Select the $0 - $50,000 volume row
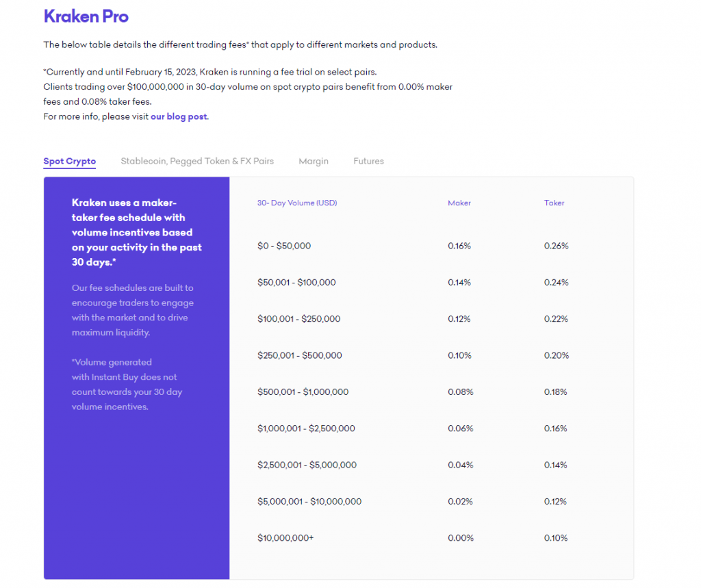 tap(284, 246)
